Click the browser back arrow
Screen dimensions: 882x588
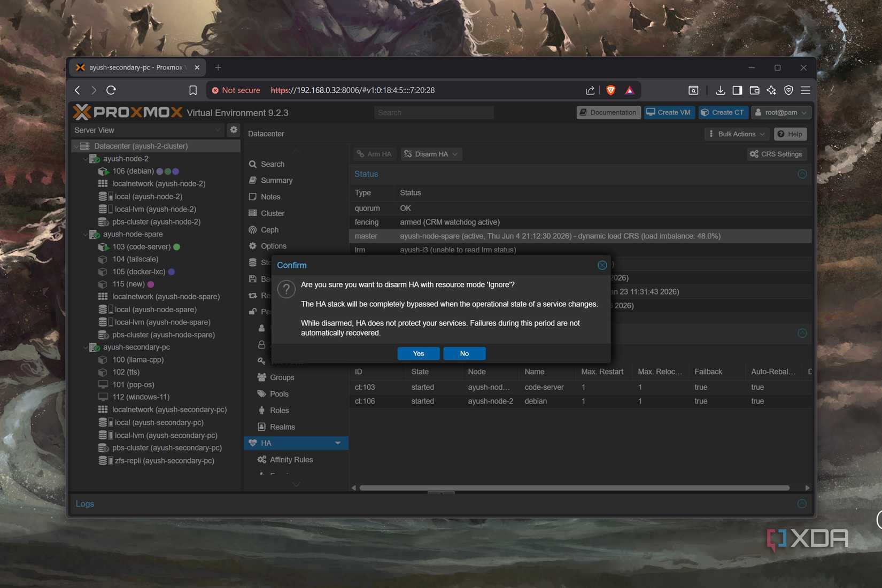(x=78, y=90)
